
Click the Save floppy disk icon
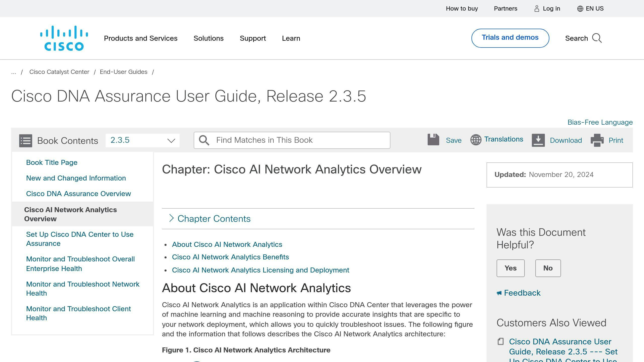[x=433, y=140]
